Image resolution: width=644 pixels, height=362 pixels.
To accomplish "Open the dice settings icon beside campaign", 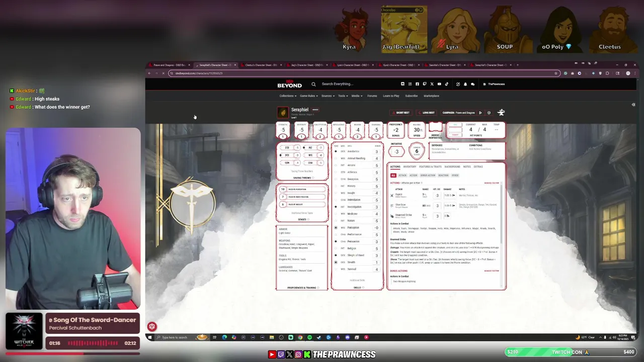I will click(x=489, y=113).
